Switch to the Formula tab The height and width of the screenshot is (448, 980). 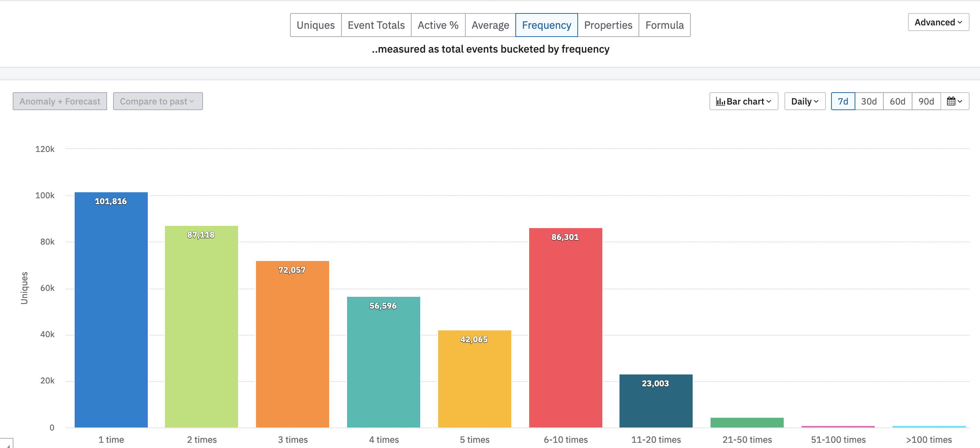[x=664, y=25]
